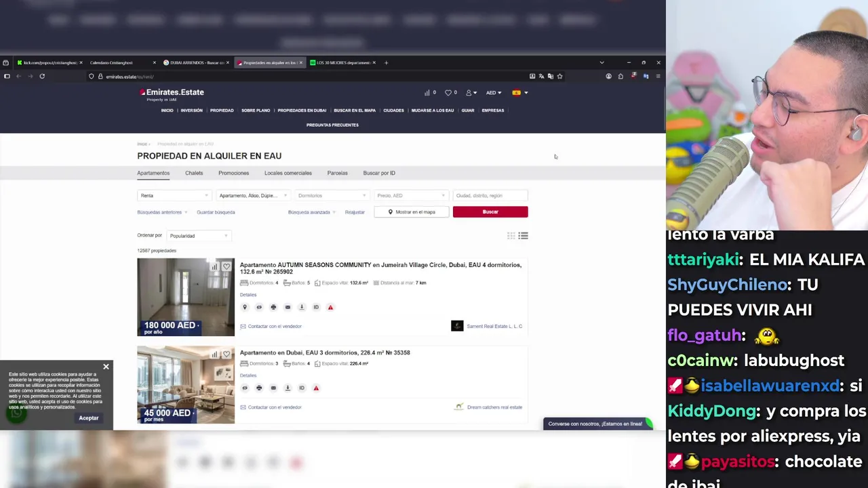Select the Chalets tab
868x488 pixels.
(194, 173)
